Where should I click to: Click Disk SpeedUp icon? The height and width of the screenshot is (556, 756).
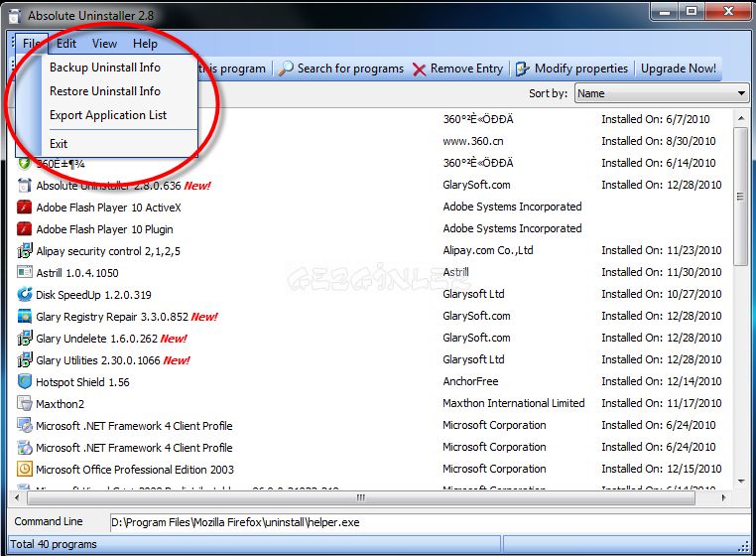[24, 295]
